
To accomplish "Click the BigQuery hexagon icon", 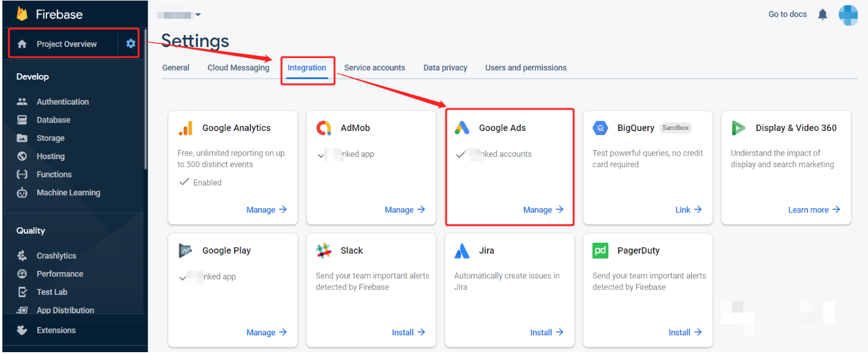I will click(600, 128).
